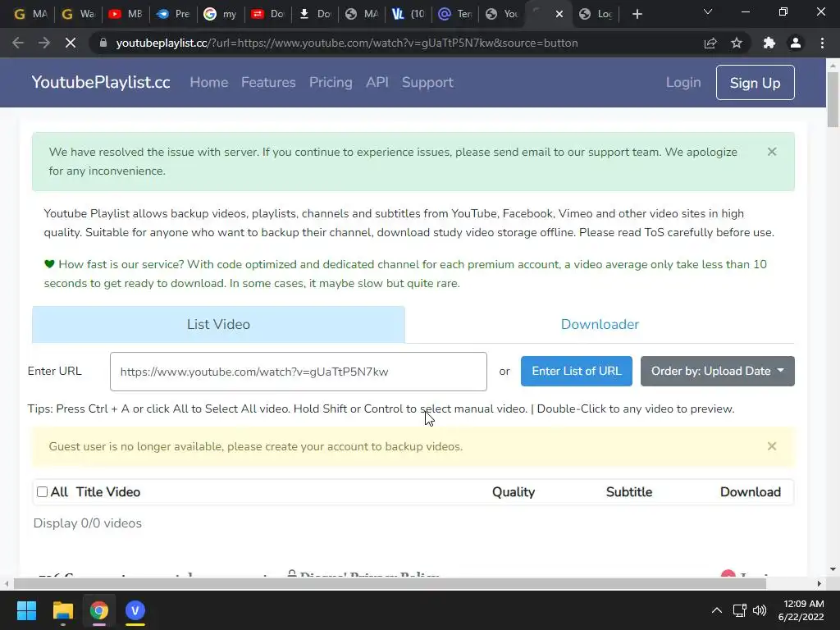Expand Order by: Upload Date dropdown

pyautogui.click(x=717, y=371)
